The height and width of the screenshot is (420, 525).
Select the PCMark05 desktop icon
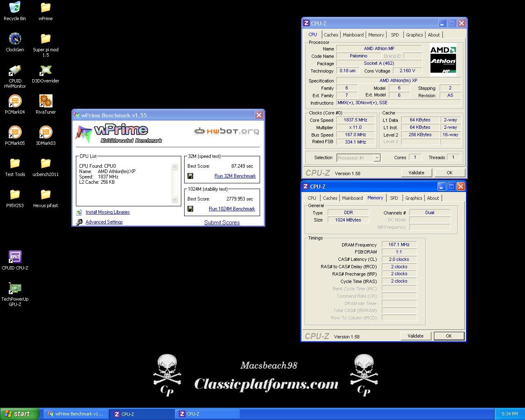click(15, 132)
